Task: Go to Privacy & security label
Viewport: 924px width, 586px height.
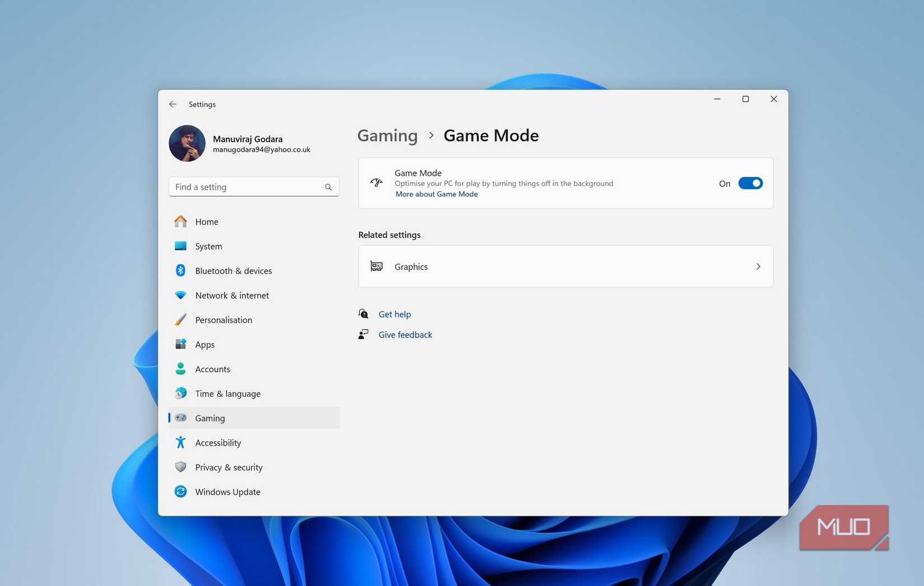Action: coord(228,467)
